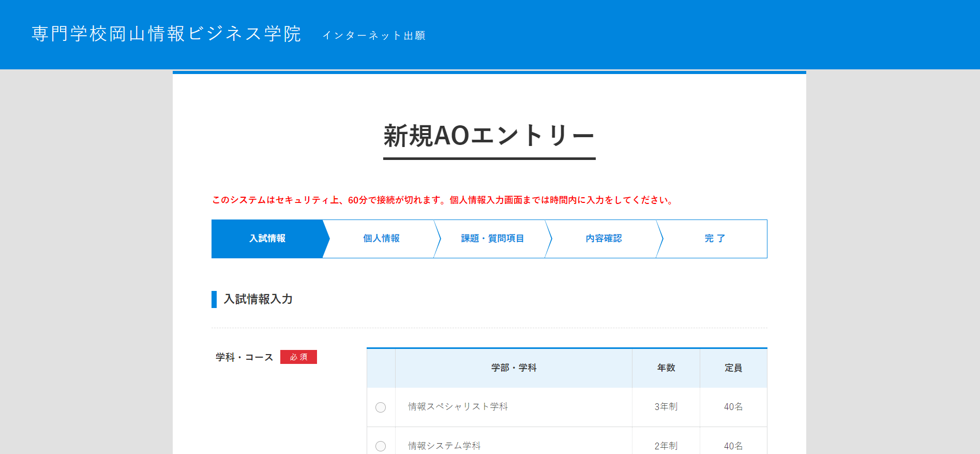Click the 入試情報 step tab

tap(267, 239)
